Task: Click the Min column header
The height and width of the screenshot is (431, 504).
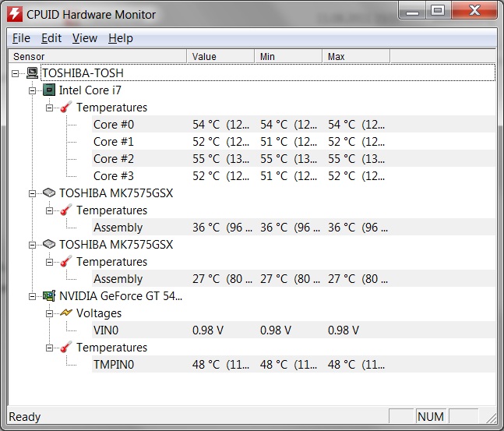Action: click(x=288, y=57)
